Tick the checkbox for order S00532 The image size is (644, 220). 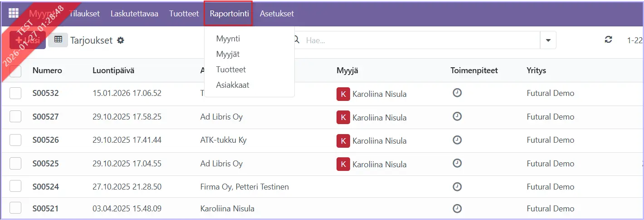(x=15, y=93)
